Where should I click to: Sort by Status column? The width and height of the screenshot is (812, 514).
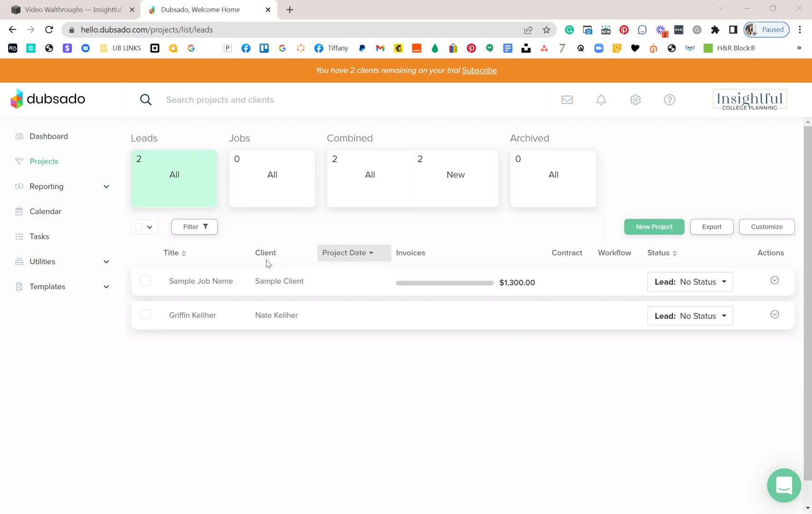(x=662, y=253)
